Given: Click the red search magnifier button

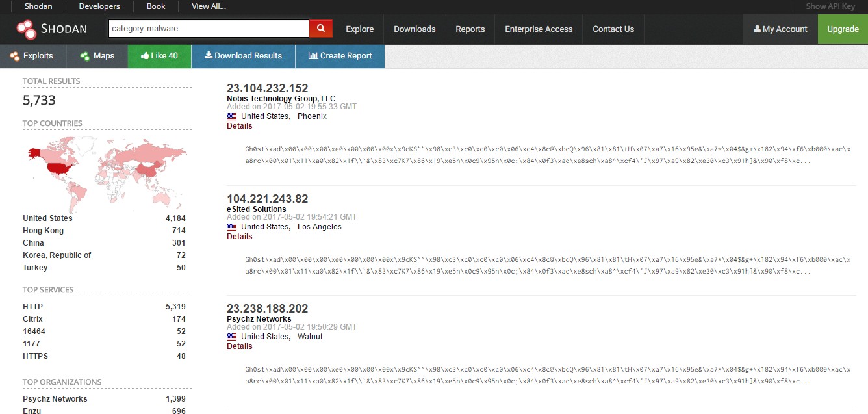Looking at the screenshot, I should tap(321, 29).
